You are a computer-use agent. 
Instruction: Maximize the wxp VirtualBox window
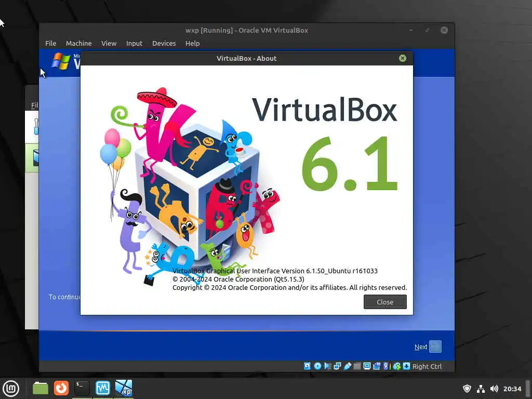(x=428, y=30)
